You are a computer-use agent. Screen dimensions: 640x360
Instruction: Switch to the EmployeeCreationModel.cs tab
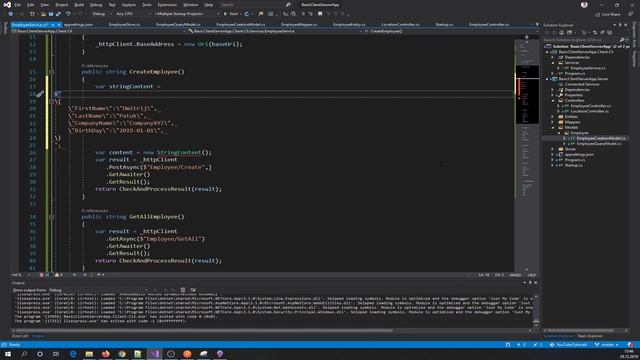240,24
